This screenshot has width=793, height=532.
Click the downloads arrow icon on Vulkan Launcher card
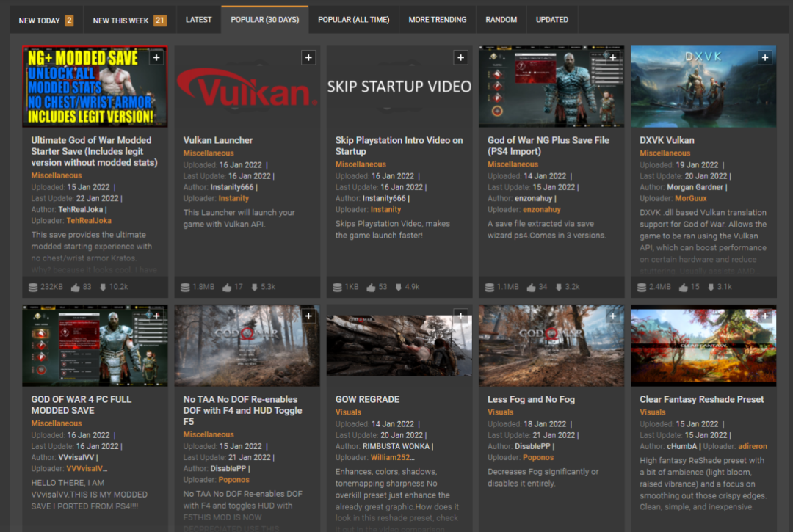point(254,288)
